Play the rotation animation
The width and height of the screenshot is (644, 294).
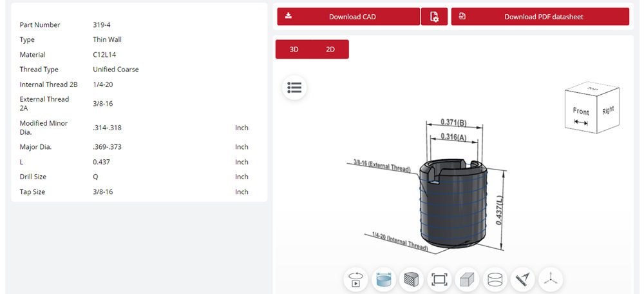point(355,279)
